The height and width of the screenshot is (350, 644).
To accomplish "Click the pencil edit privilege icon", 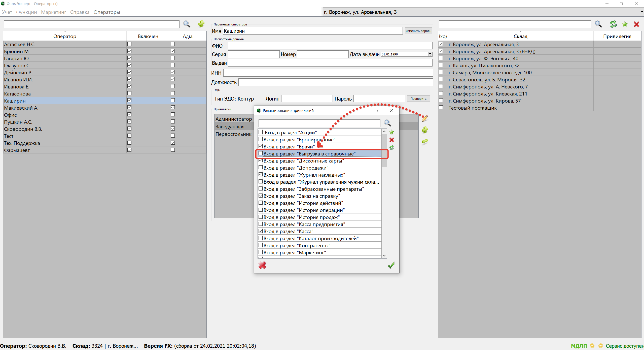I will tap(425, 118).
